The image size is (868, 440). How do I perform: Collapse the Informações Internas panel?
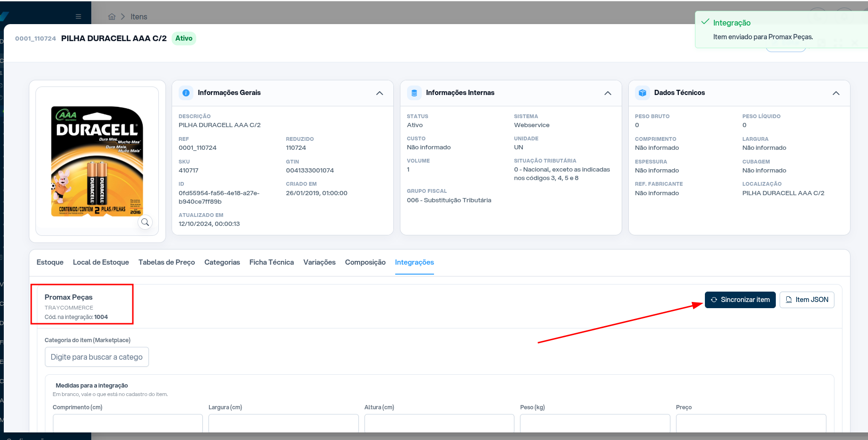pos(608,93)
